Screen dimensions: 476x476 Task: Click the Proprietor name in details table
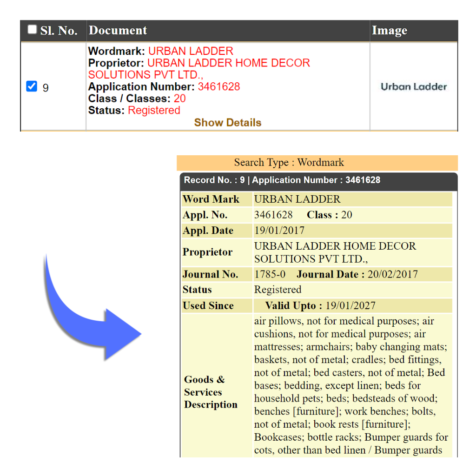coord(335,252)
